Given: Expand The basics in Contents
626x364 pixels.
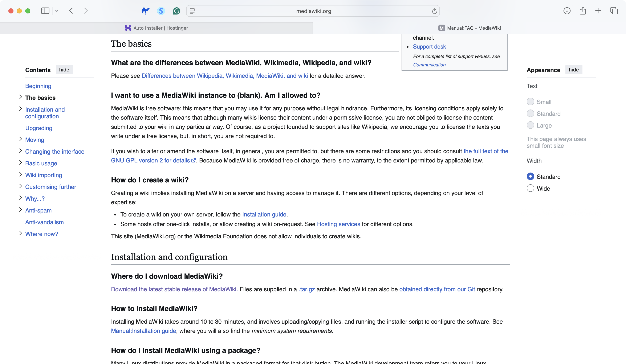Looking at the screenshot, I should (x=21, y=97).
